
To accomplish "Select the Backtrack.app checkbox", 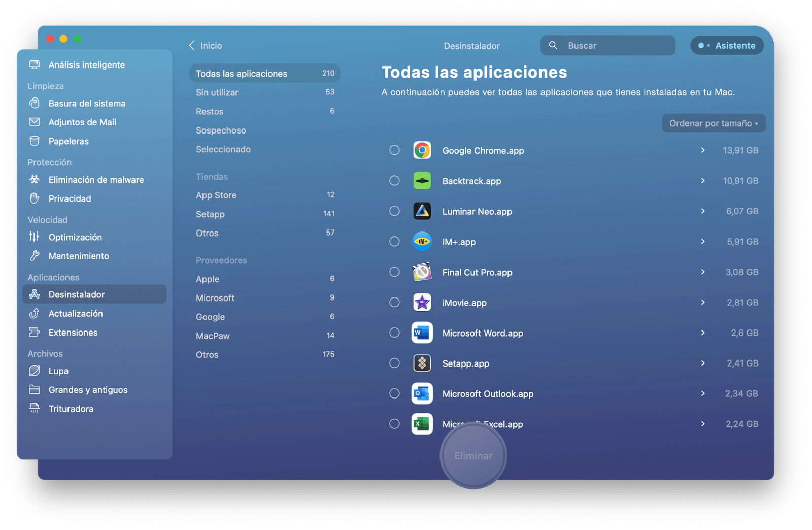I will pyautogui.click(x=394, y=181).
